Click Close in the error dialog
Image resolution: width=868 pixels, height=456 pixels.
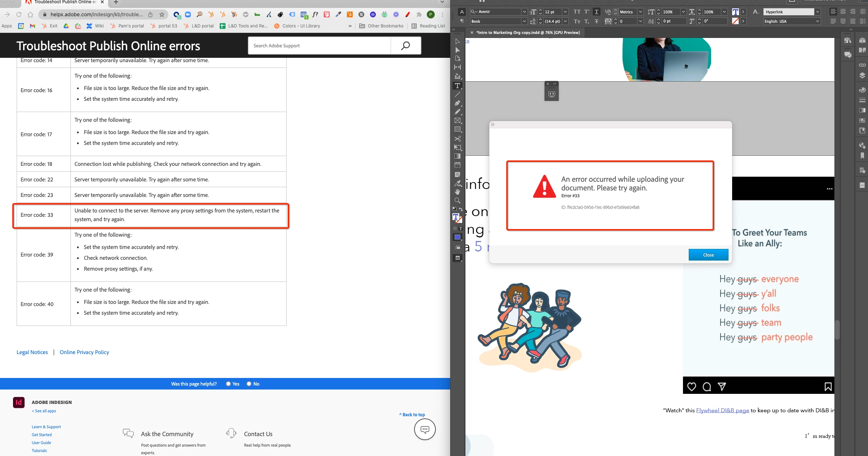[x=708, y=255]
